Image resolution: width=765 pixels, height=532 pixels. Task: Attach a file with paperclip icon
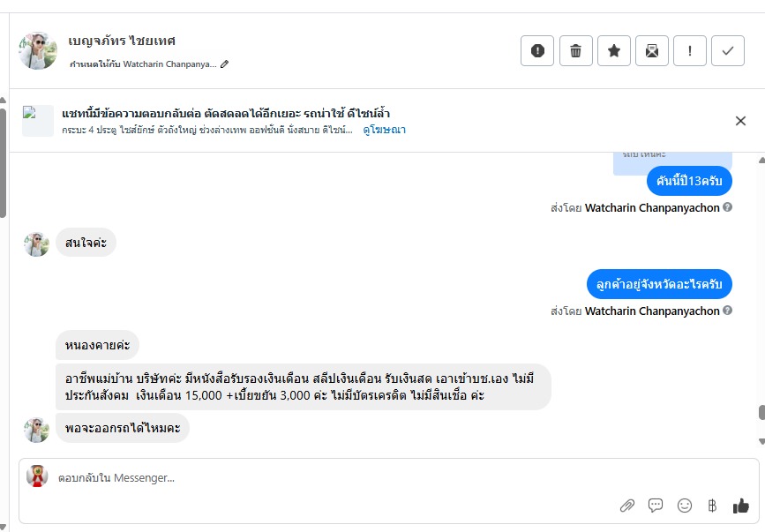(626, 506)
